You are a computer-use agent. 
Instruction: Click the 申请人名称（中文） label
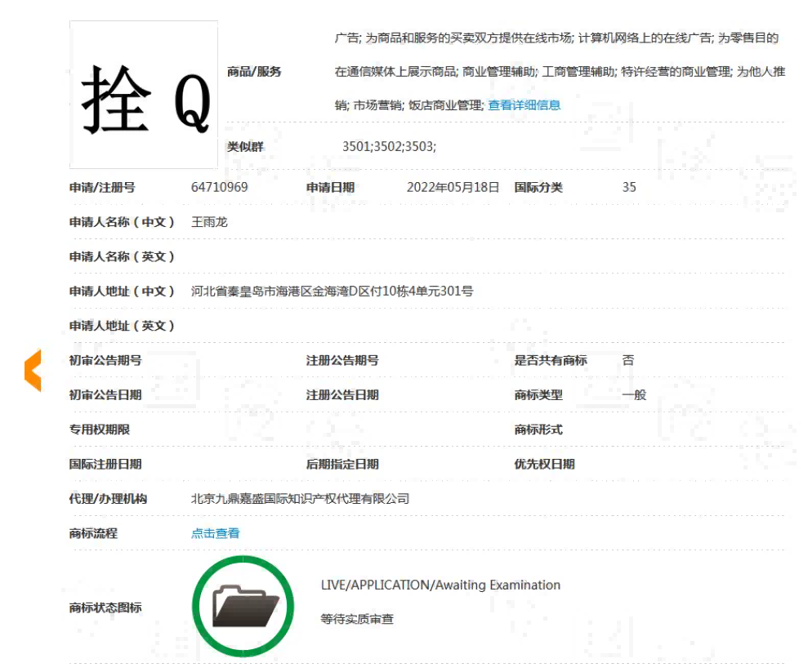[122, 222]
